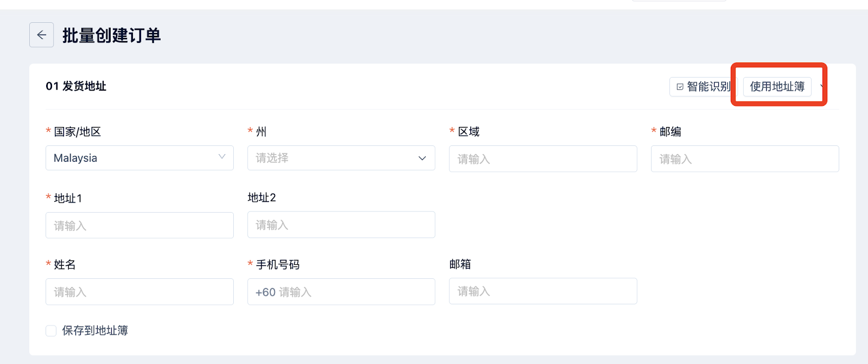The width and height of the screenshot is (868, 364).
Task: Click the back arrow icon
Action: point(41,35)
